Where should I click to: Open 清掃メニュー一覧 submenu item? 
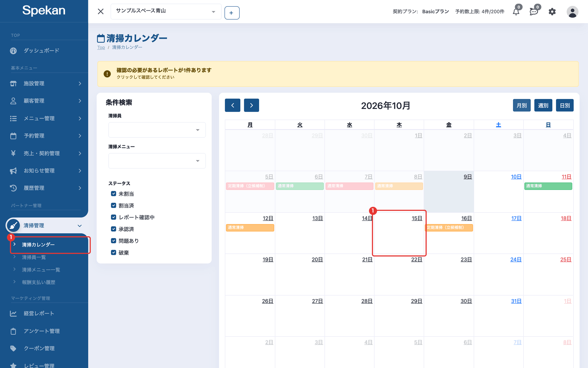[41, 270]
